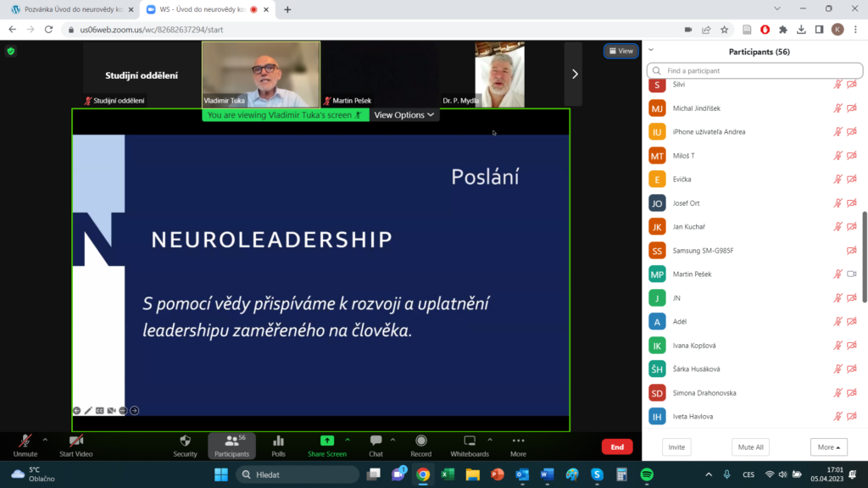
Task: Toggle Ivana Kopšová's microphone mute icon
Action: pyautogui.click(x=837, y=346)
